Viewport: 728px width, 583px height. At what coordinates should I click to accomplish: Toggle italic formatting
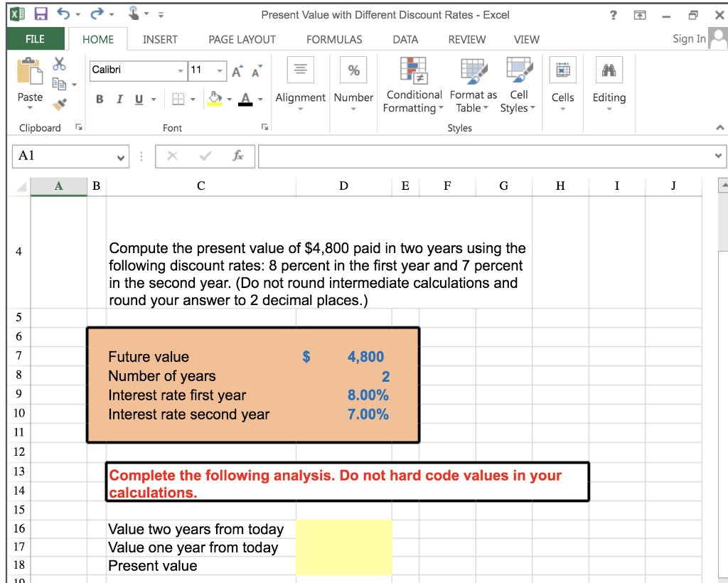click(x=119, y=100)
